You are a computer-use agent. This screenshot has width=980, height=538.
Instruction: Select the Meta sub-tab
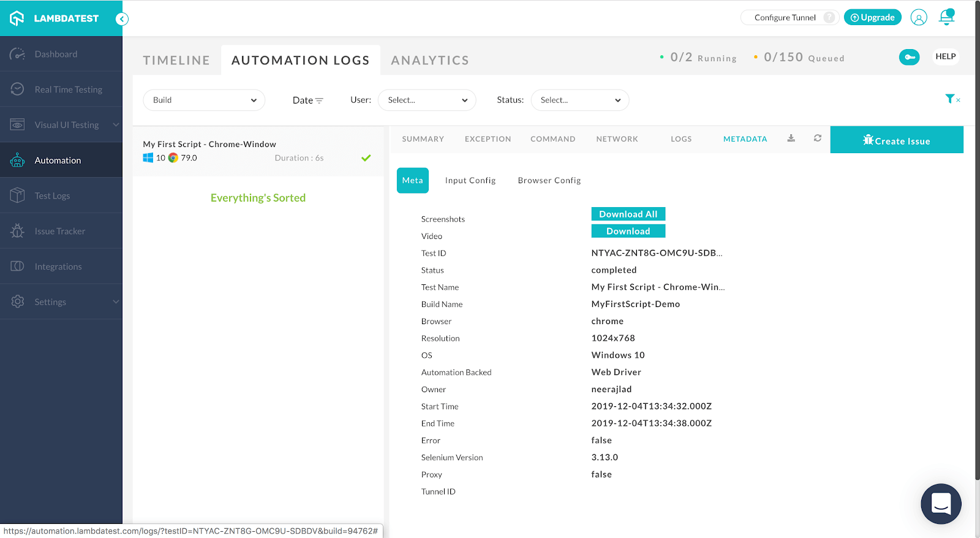[x=413, y=180]
